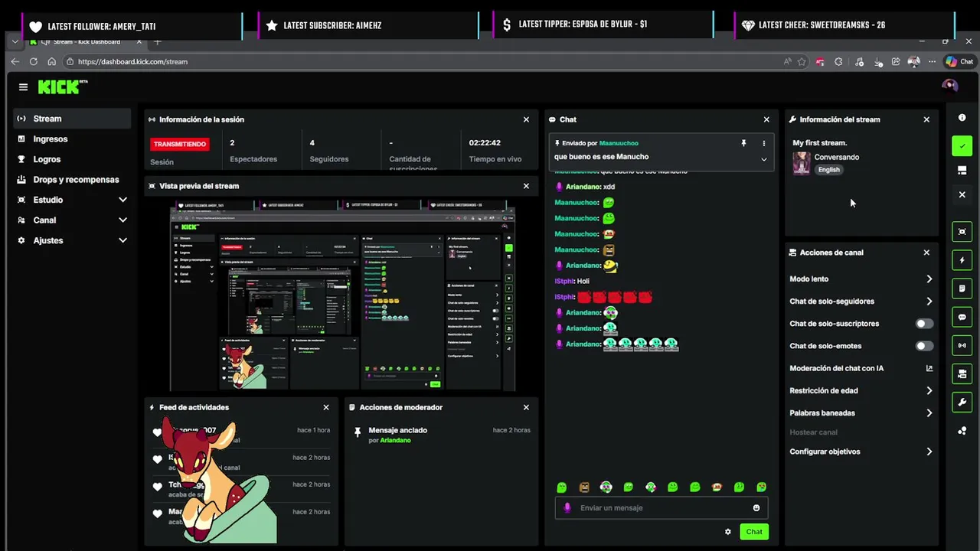The image size is (980, 551).
Task: Click the Ariandano link in Mensaje anclado
Action: coord(396,441)
